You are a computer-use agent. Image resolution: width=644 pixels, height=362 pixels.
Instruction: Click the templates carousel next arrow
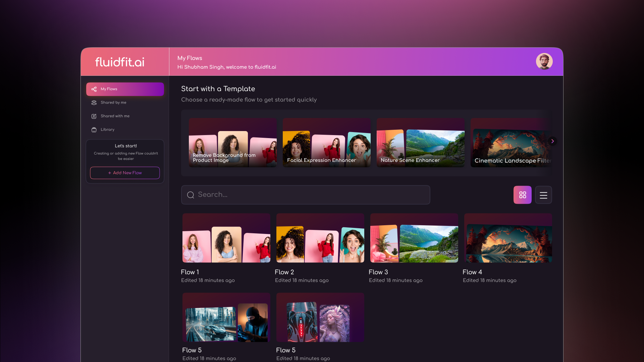pyautogui.click(x=552, y=141)
